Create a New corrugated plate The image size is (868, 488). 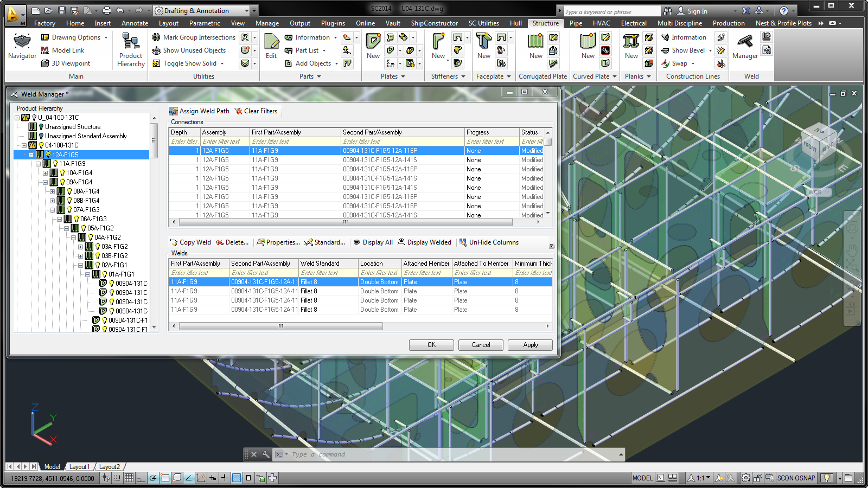[x=536, y=46]
